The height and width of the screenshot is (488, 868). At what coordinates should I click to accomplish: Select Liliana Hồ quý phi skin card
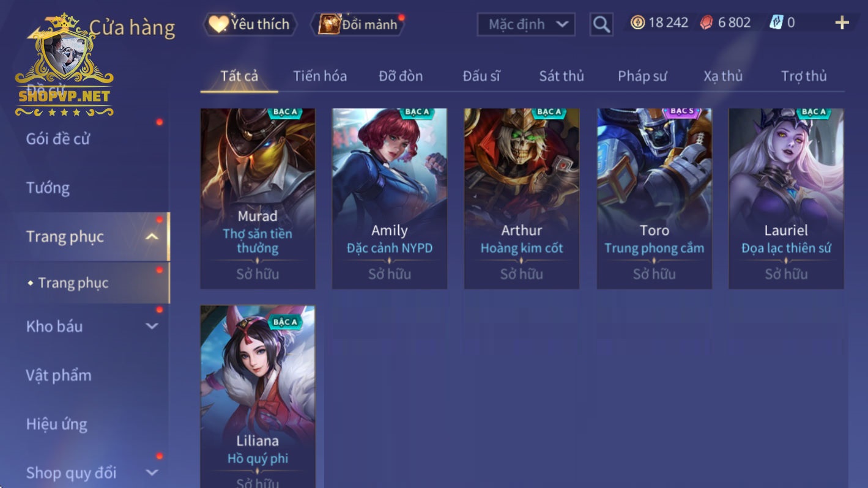(x=258, y=397)
